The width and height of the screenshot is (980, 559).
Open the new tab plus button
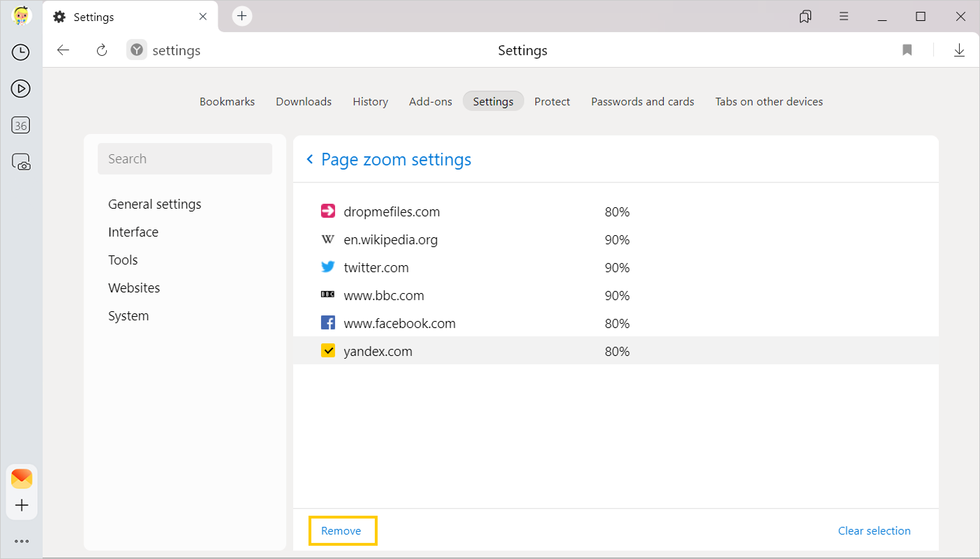click(242, 16)
